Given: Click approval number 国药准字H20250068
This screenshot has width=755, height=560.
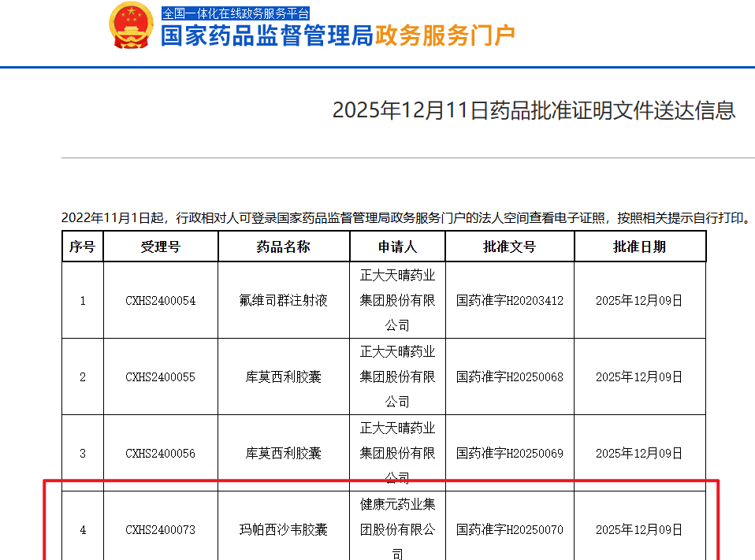Looking at the screenshot, I should pyautogui.click(x=510, y=376).
